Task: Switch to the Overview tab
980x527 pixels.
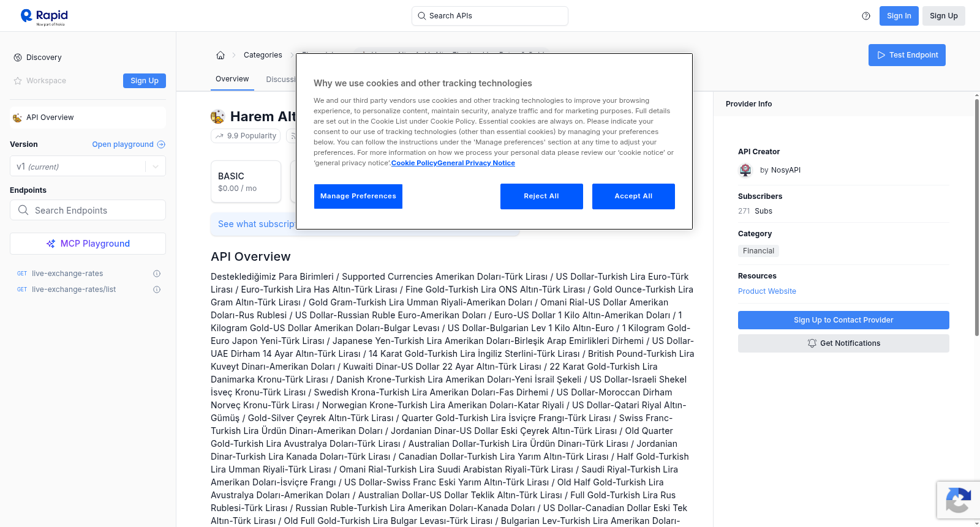Action: (232, 79)
